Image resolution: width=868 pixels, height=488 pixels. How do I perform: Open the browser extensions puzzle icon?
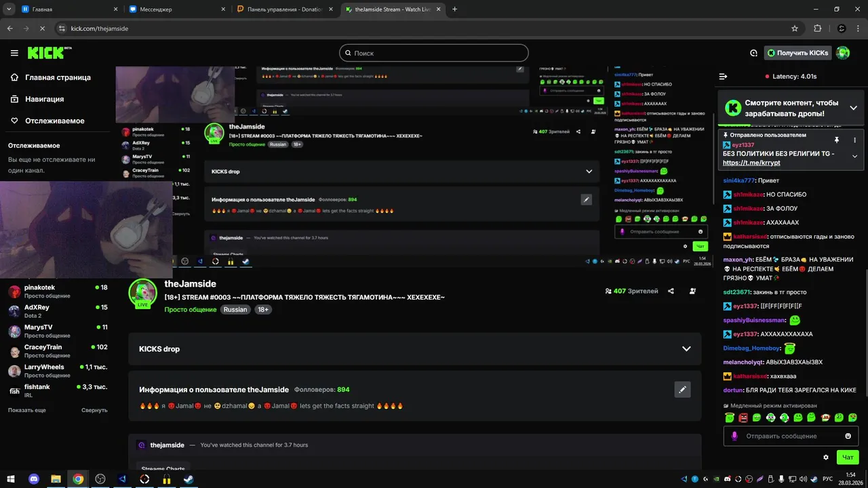(817, 28)
